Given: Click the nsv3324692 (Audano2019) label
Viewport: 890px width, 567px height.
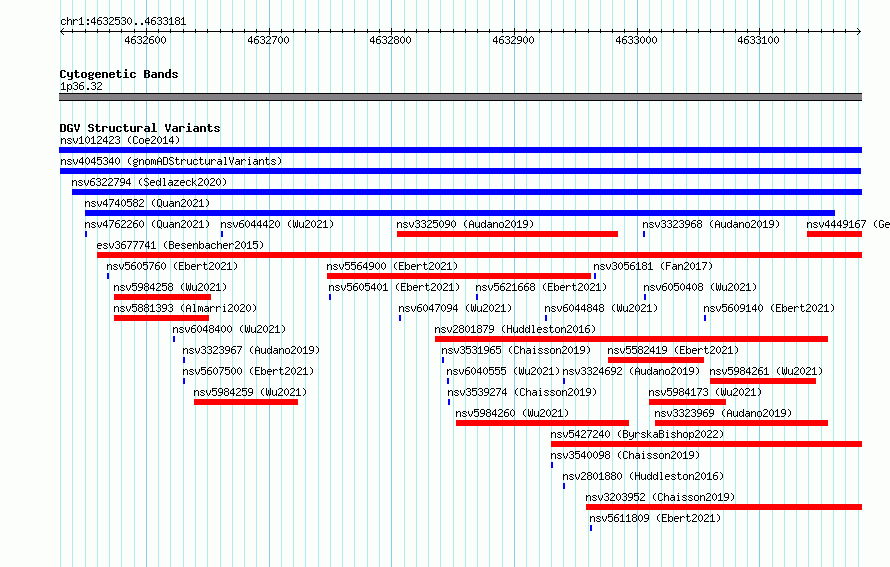Looking at the screenshot, I should click(631, 371).
